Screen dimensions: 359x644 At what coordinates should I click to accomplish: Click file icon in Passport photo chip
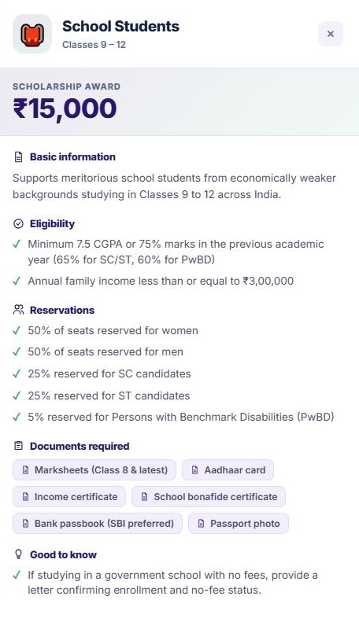point(201,524)
